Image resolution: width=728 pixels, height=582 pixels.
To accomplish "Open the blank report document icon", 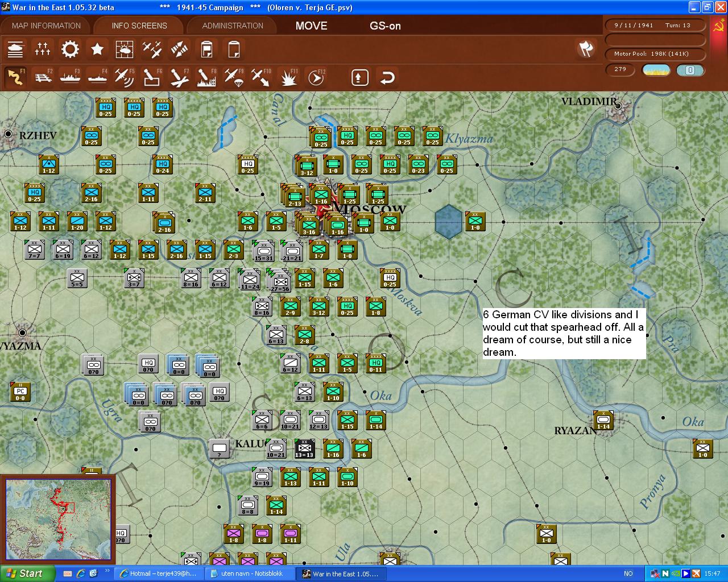I will coord(234,49).
